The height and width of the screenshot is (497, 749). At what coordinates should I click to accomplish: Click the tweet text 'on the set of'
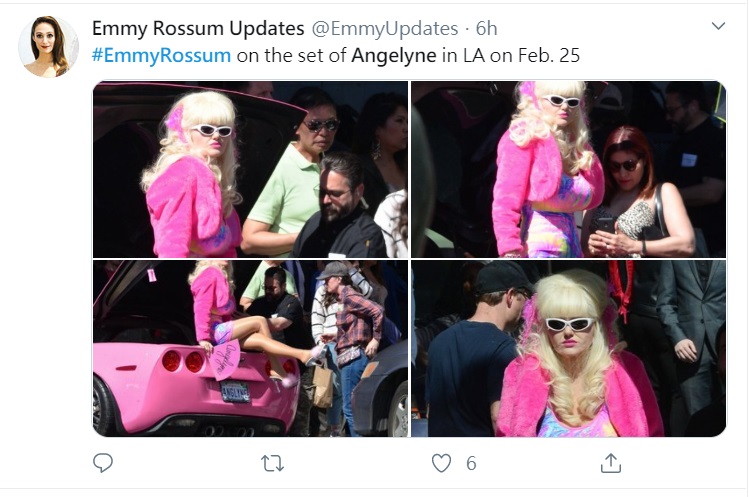[291, 55]
